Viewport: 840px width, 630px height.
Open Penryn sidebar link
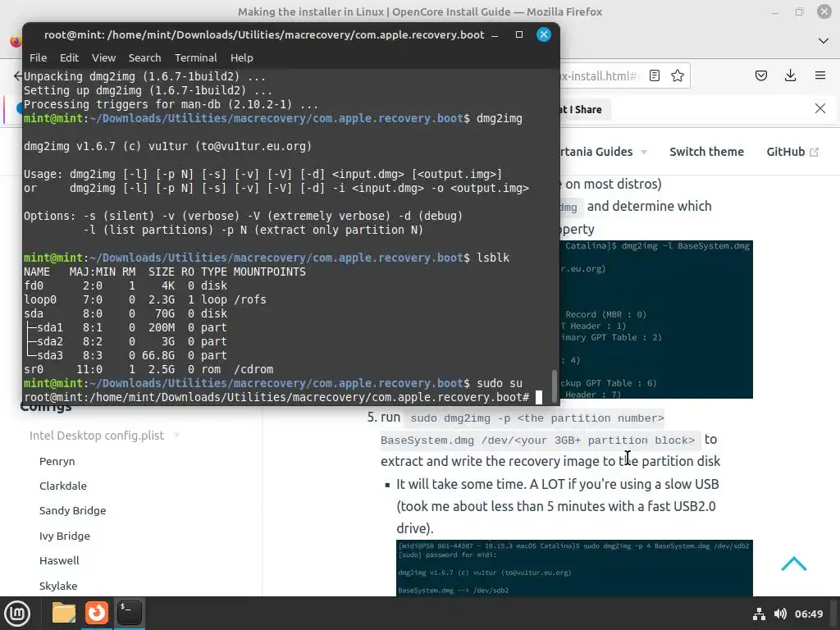[57, 461]
